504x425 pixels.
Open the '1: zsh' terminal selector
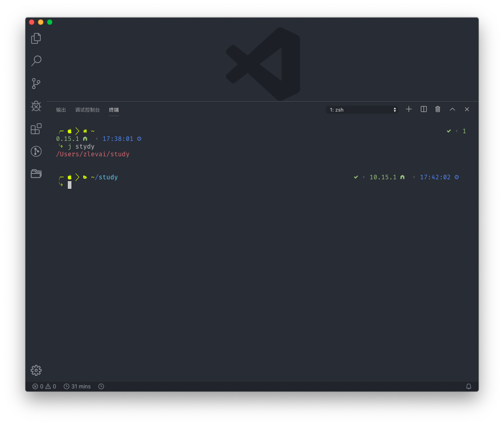362,110
